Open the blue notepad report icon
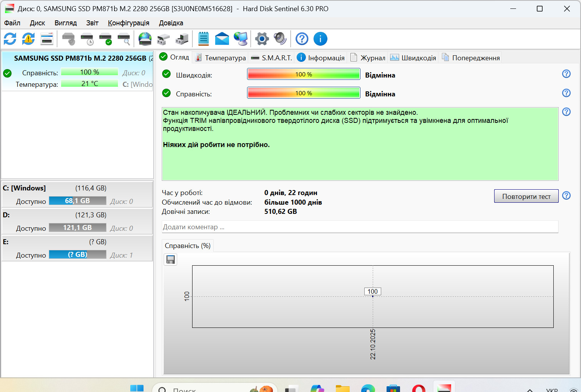The image size is (581, 392). click(x=204, y=39)
